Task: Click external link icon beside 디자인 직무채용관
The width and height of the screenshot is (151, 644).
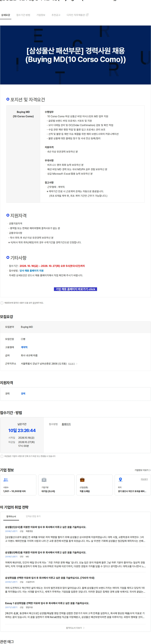Action: pos(87,15)
